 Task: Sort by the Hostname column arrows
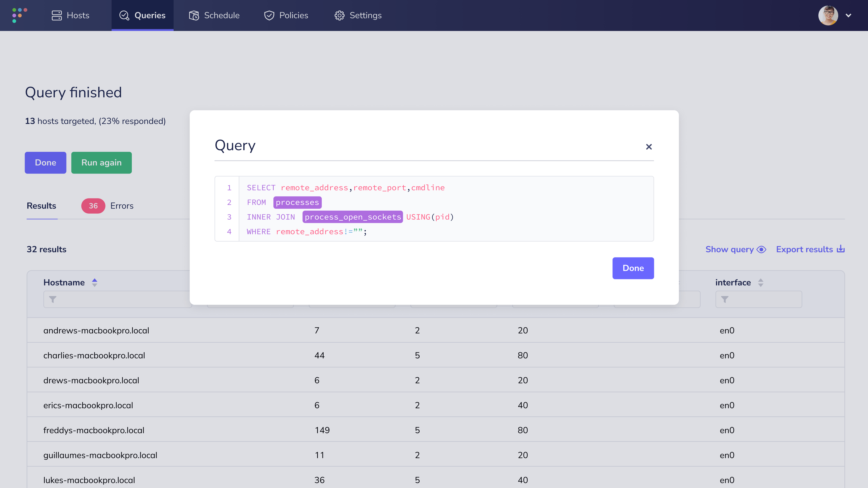(95, 282)
